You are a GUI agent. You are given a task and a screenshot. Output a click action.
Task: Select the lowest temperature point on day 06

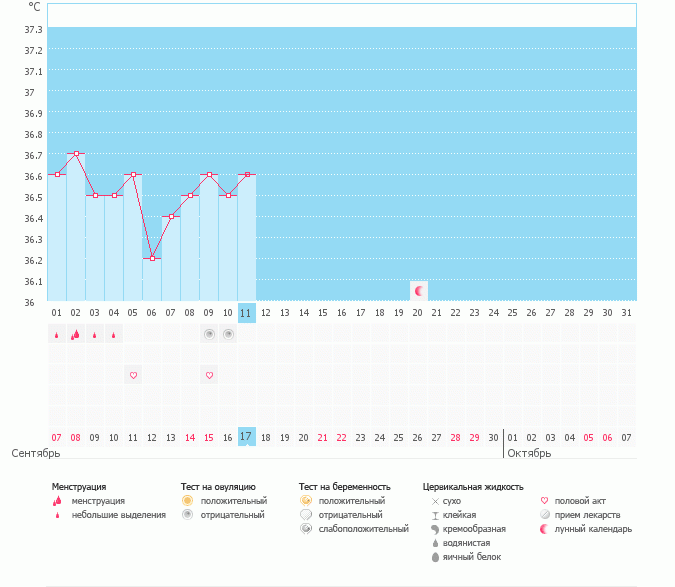pos(152,258)
